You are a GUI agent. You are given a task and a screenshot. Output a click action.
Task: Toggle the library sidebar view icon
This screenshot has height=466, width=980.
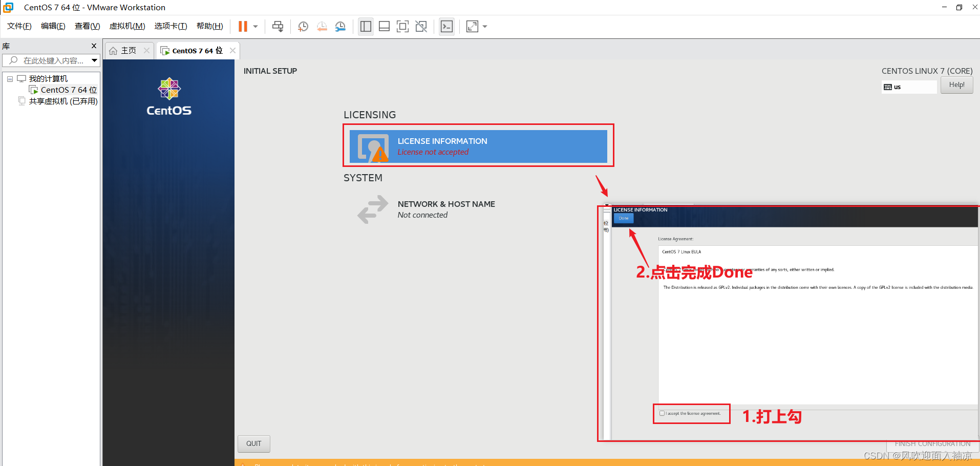[366, 26]
